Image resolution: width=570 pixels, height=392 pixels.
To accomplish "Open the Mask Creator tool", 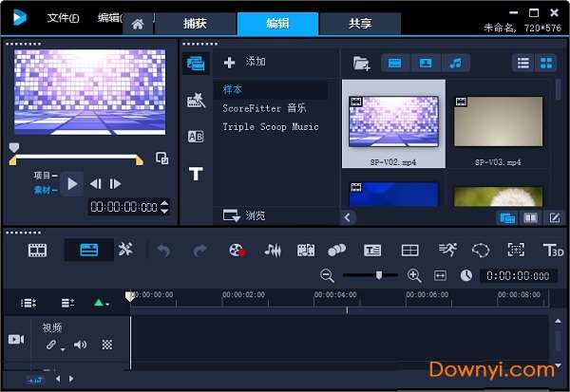I will pos(481,250).
